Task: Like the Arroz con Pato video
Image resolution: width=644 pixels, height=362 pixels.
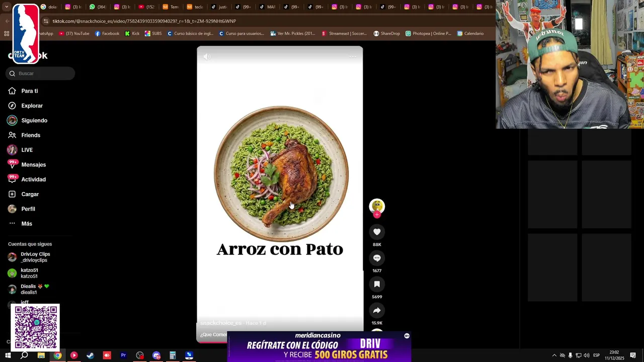Action: 377,232
